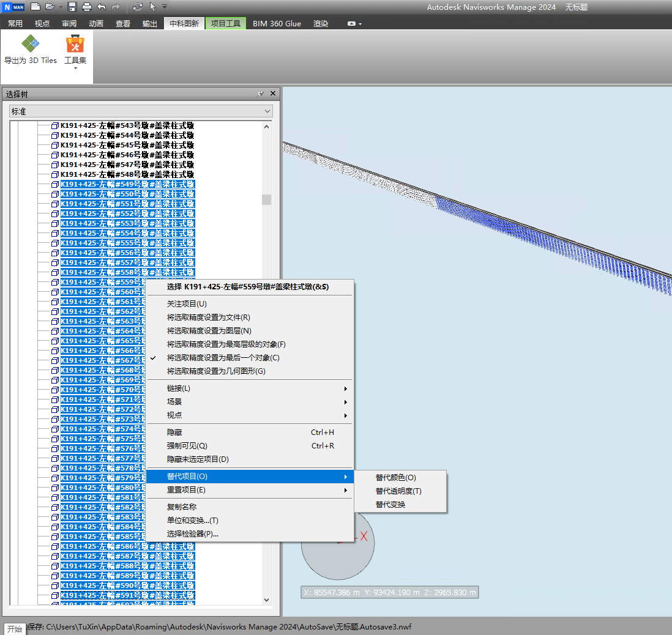This screenshot has height=635, width=672.
Task: Select tree row 左幅#586号墩#盖梁柱式墩
Action: click(x=127, y=546)
